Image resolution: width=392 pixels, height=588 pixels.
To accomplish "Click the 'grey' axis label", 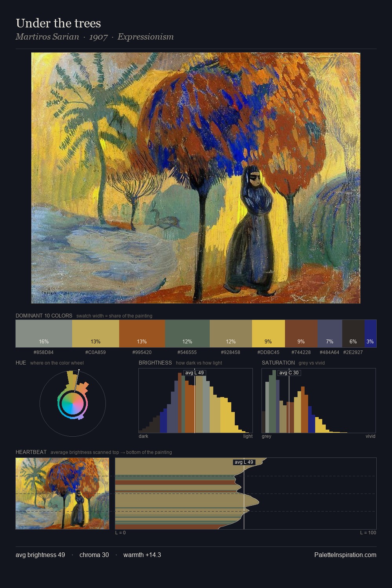I will [267, 436].
